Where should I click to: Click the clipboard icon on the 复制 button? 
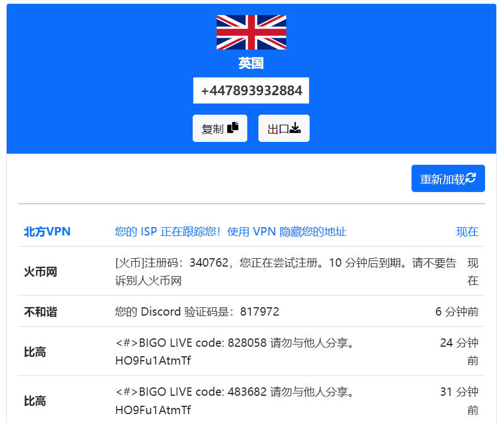(x=232, y=128)
